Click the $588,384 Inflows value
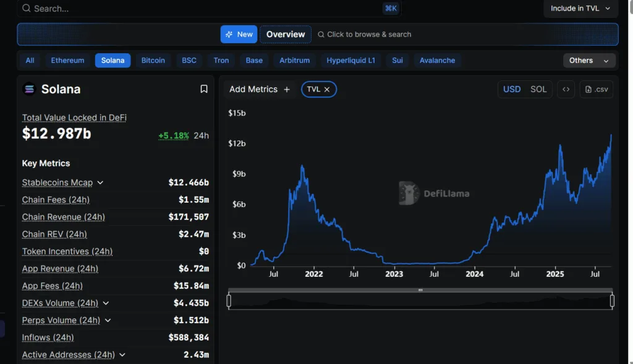Image resolution: width=633 pixels, height=364 pixels. [189, 337]
